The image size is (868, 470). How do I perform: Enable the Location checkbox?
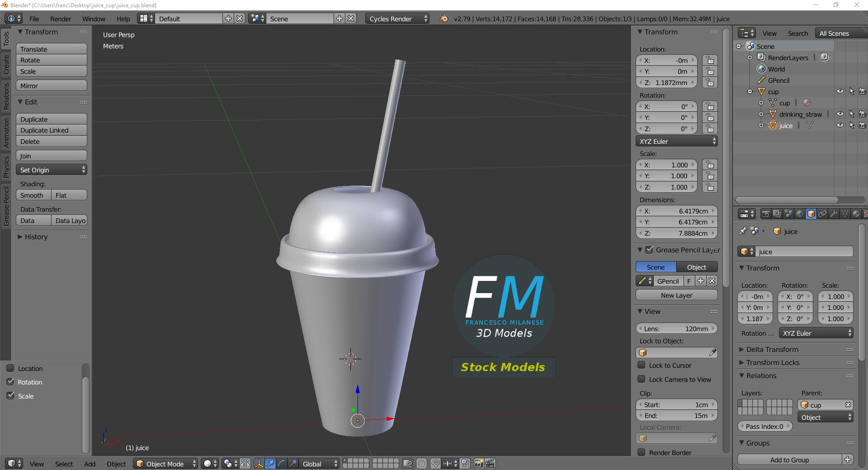click(10, 368)
